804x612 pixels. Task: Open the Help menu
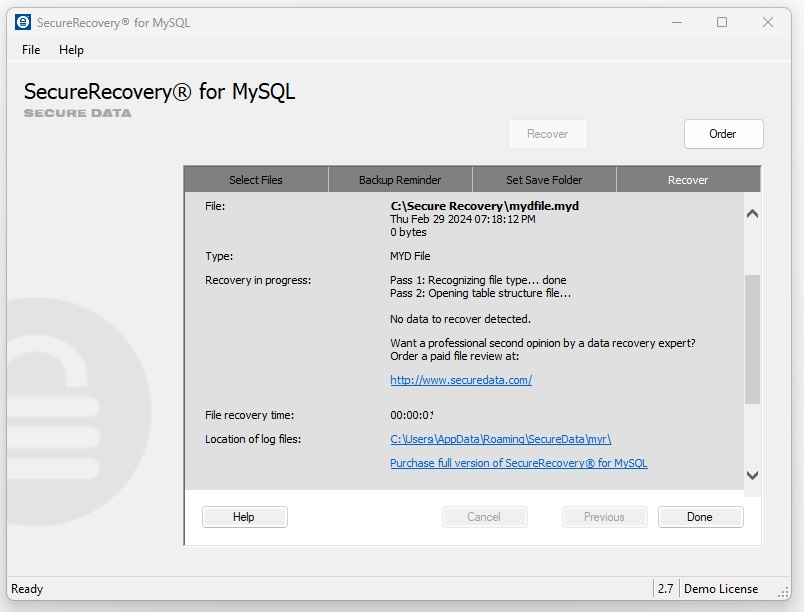pyautogui.click(x=71, y=49)
